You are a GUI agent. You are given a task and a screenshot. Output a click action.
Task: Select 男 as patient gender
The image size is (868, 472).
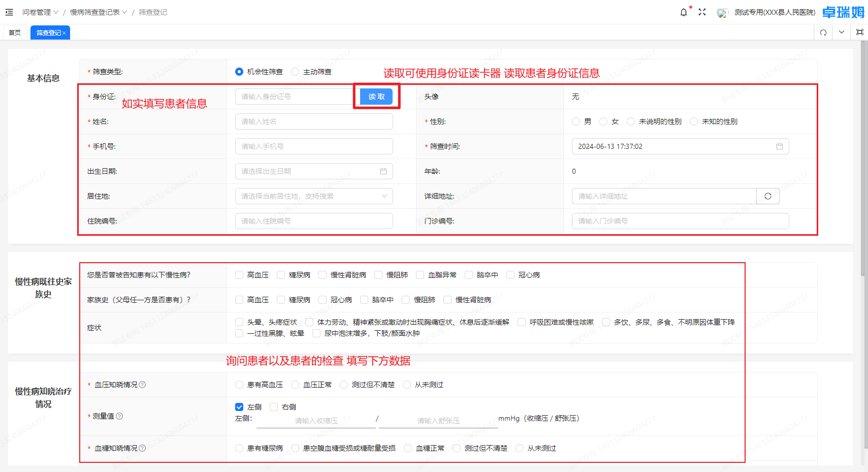click(x=575, y=121)
